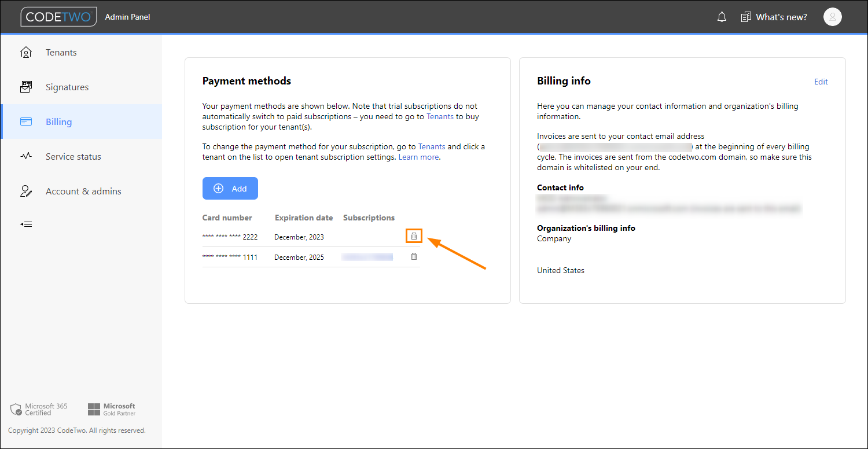Click the Tenants link in the first paragraph
Viewport: 868px width, 449px height.
[x=440, y=116]
